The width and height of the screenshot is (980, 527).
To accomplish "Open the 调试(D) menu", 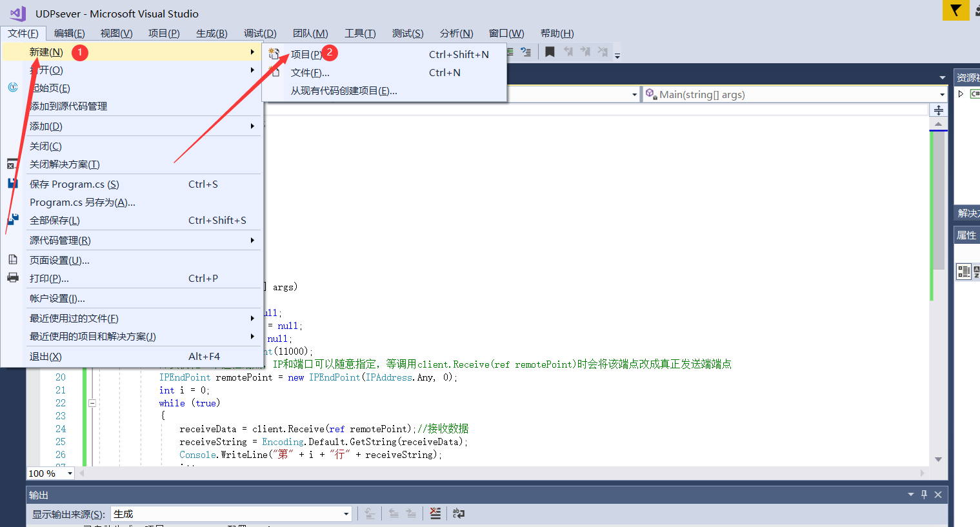I will click(260, 33).
